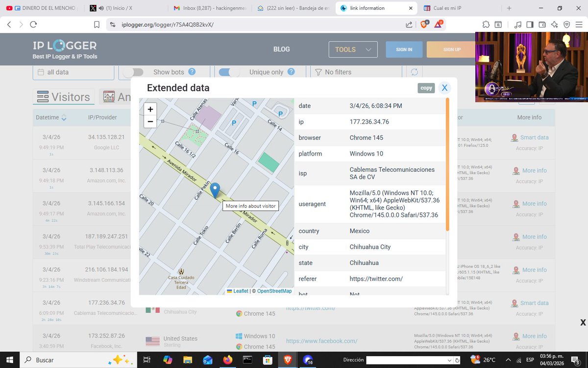Sort by the Datetime column arrows
The width and height of the screenshot is (588, 368).
64,118
